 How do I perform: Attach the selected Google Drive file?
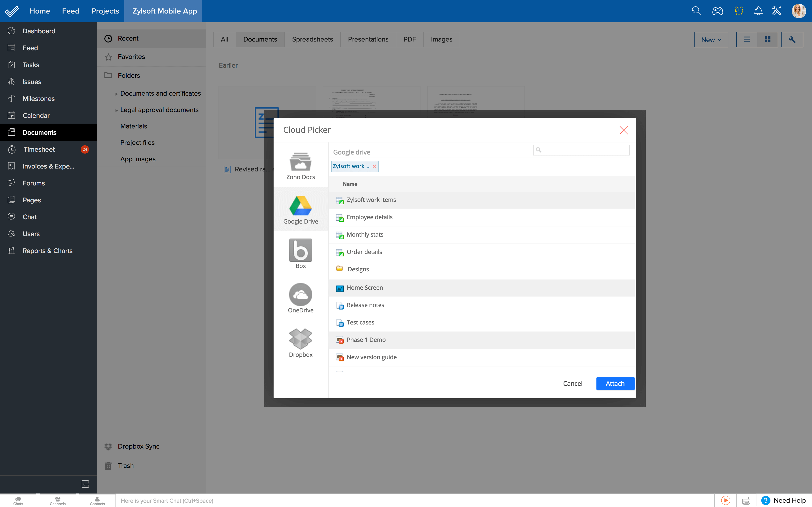point(615,383)
